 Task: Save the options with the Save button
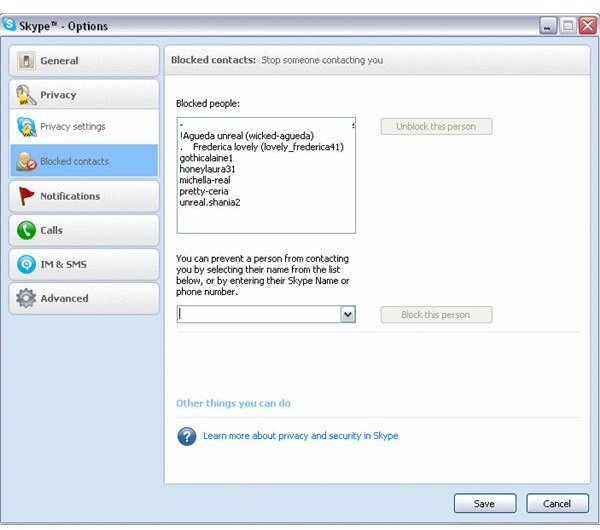point(485,504)
